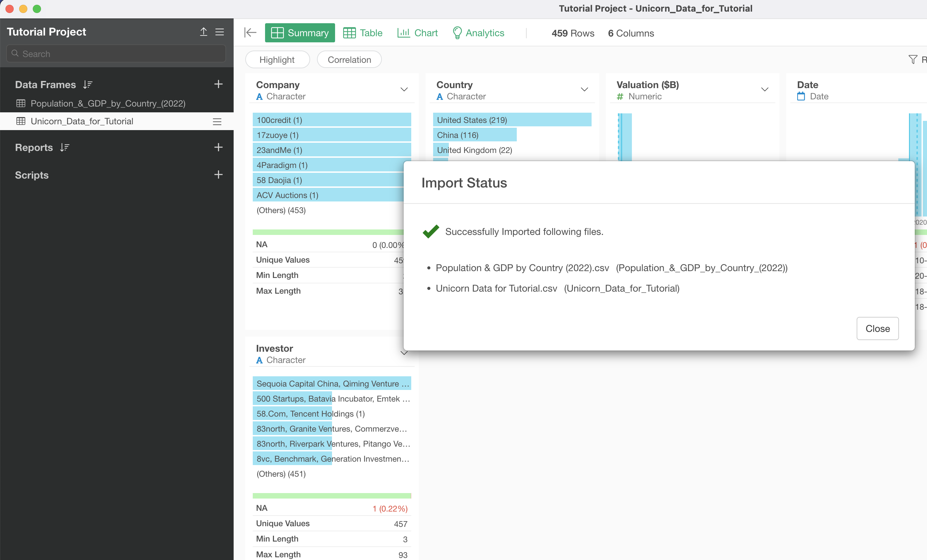Click the Data Frames sort icon
This screenshot has height=560, width=927.
88,85
